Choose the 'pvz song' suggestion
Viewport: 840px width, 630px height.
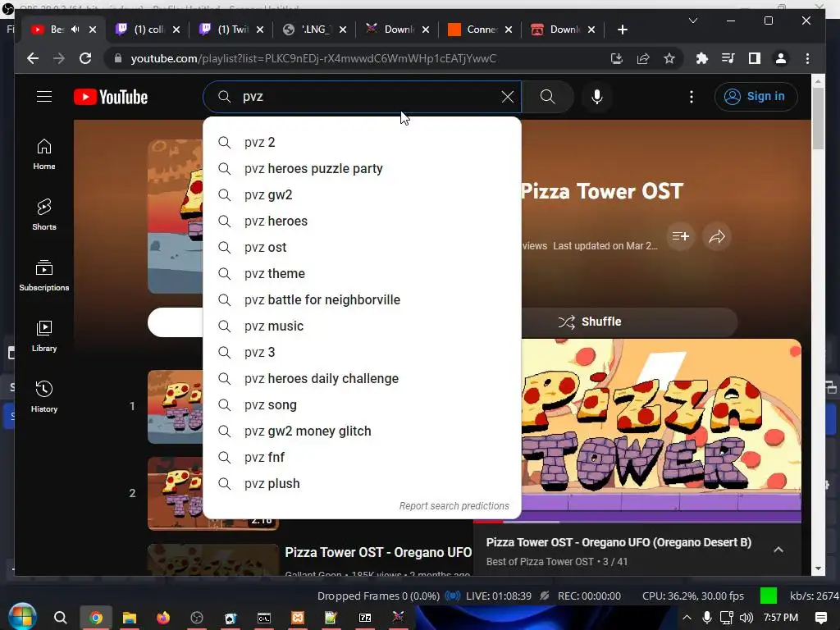[x=362, y=405]
